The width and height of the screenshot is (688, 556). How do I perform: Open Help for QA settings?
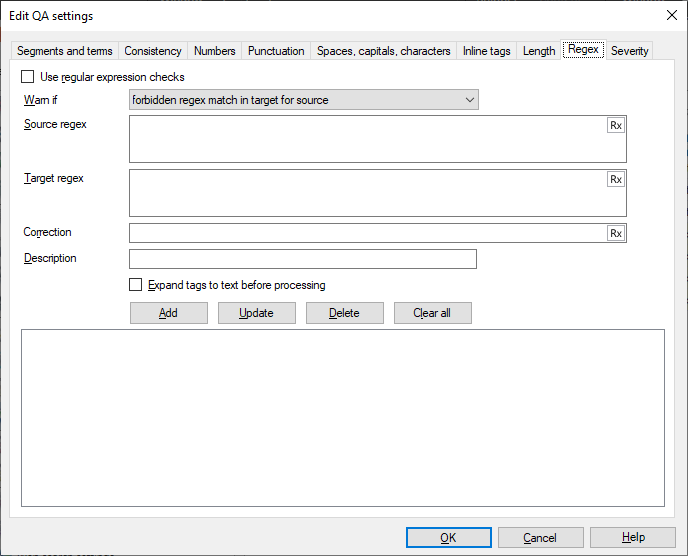coord(633,538)
